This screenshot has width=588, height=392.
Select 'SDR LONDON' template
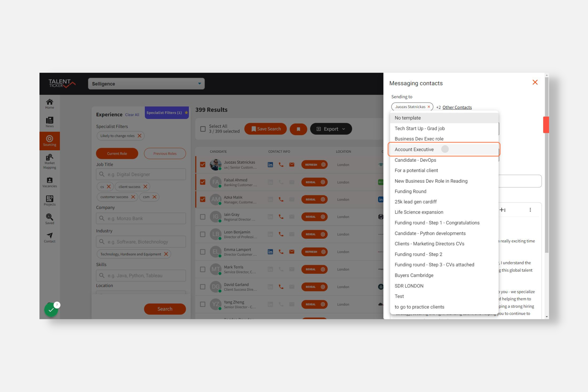[444, 286]
